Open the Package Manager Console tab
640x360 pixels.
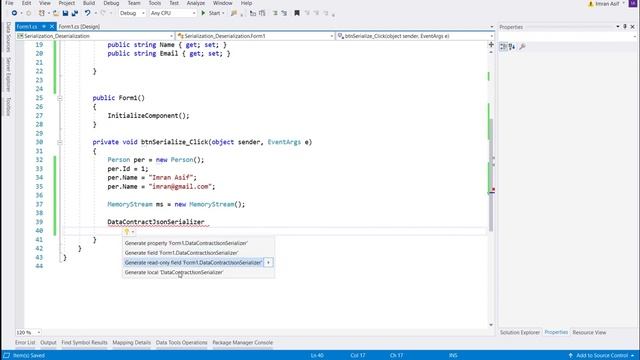[242, 342]
